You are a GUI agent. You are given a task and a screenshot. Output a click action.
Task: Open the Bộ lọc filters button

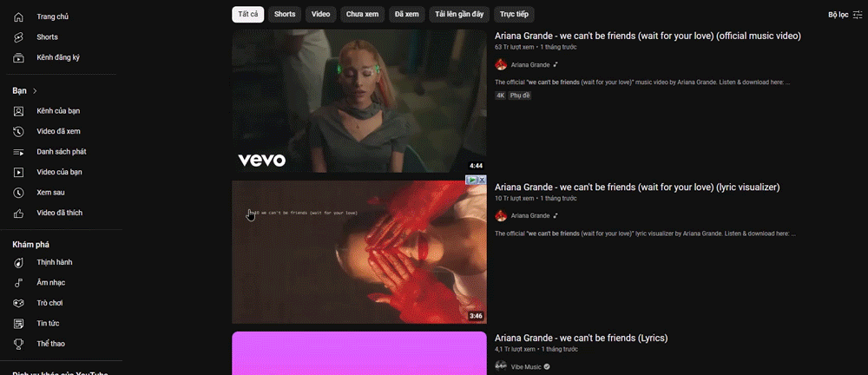click(845, 15)
